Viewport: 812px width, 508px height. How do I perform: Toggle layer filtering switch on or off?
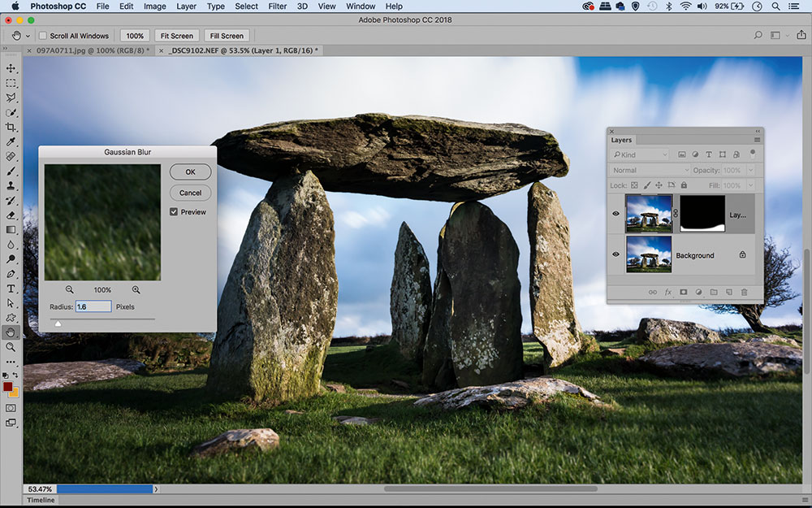[x=753, y=154]
